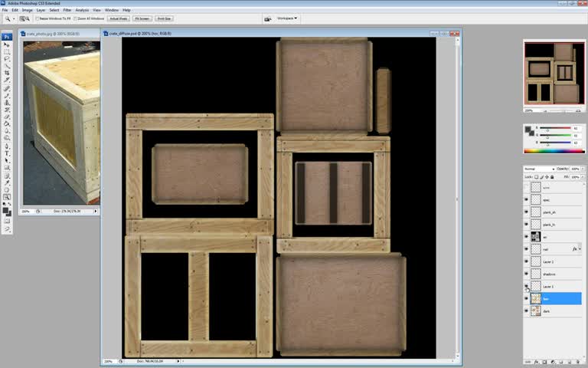Add layer mask from Layers panel bottom
Viewport: 588px width, 368px height.
click(544, 362)
